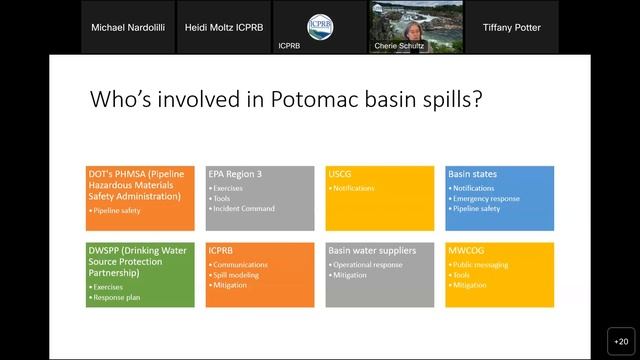This screenshot has width=640, height=360.
Task: Click 'Notifications' bullet under Basin states
Action: coord(473,188)
